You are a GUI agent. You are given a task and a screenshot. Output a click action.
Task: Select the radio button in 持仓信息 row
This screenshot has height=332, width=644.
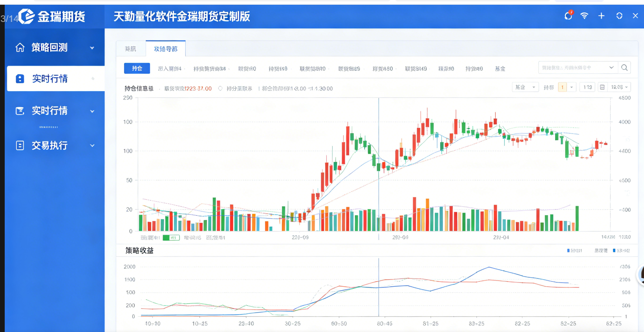point(220,88)
